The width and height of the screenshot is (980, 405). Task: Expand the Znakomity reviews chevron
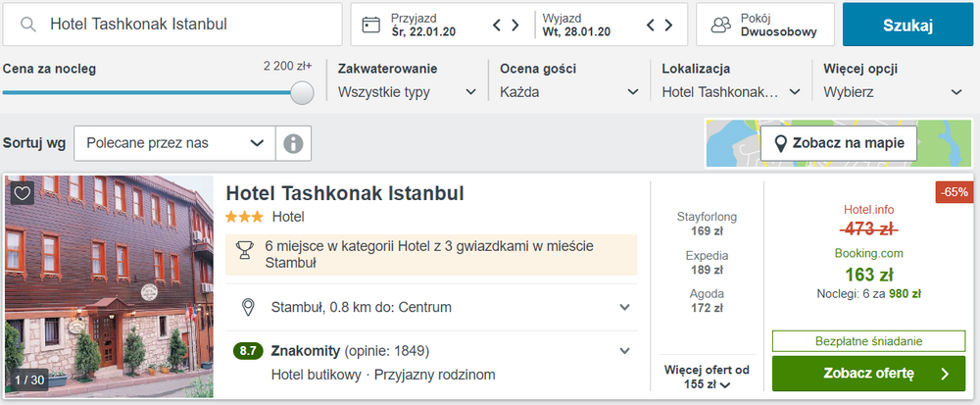[x=624, y=351]
